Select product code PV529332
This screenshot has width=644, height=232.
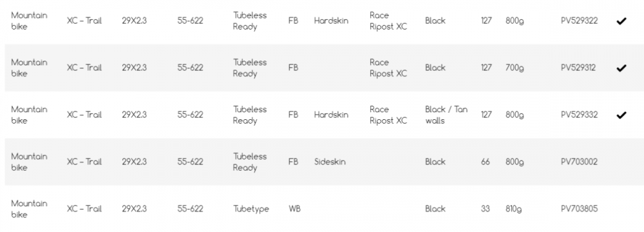[x=579, y=114]
